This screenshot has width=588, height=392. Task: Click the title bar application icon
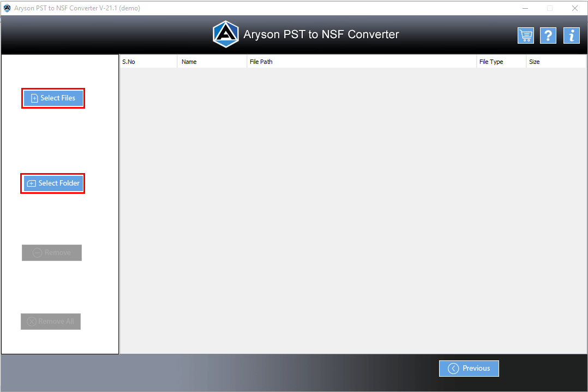click(x=7, y=8)
